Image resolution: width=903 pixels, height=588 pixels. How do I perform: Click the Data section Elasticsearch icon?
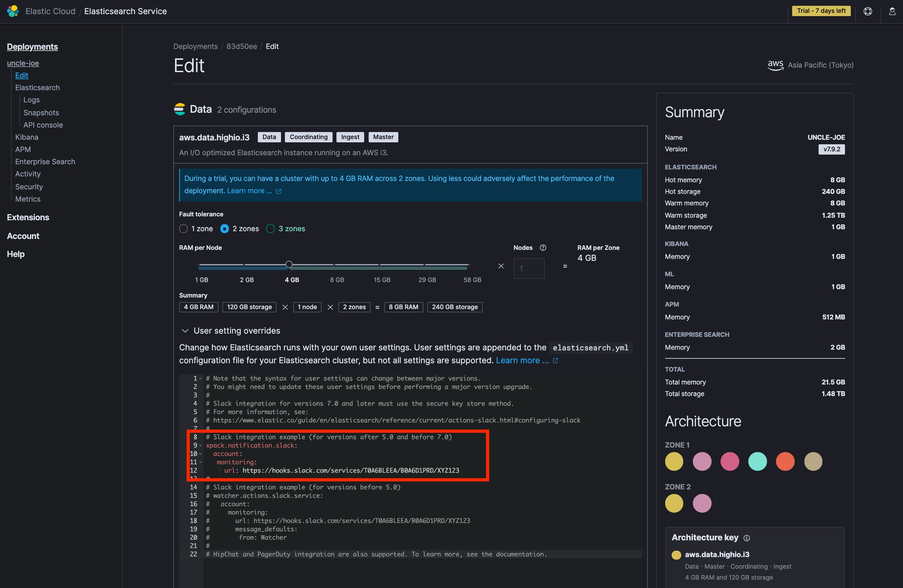click(180, 109)
